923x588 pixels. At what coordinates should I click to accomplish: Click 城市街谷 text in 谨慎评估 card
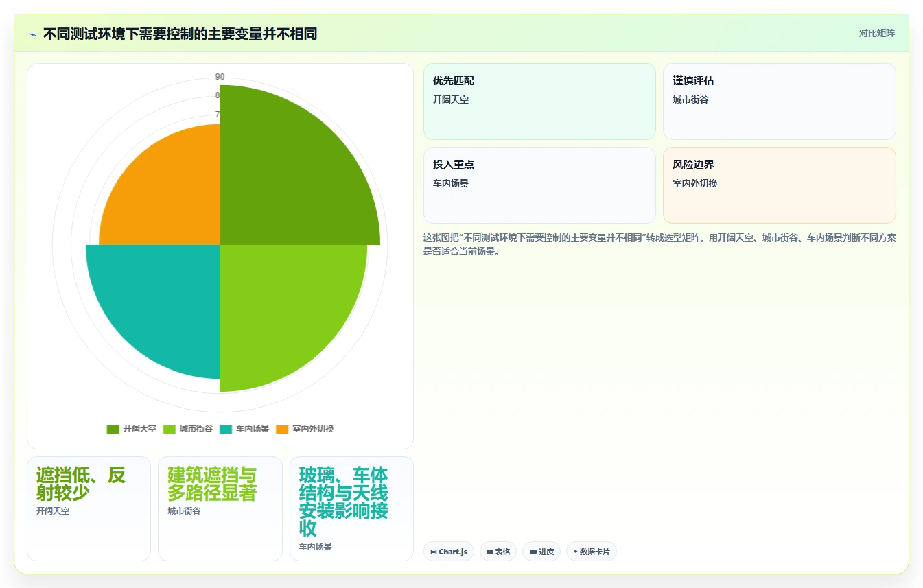(x=690, y=99)
